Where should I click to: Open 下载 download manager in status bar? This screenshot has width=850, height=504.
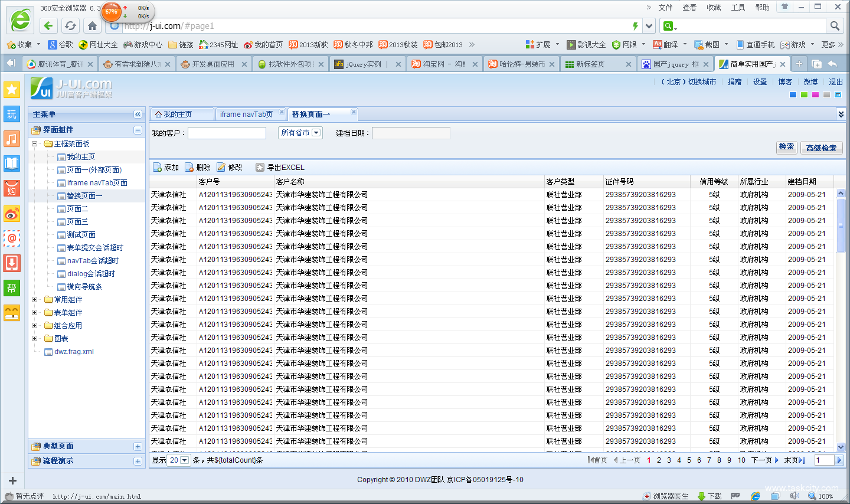click(710, 496)
